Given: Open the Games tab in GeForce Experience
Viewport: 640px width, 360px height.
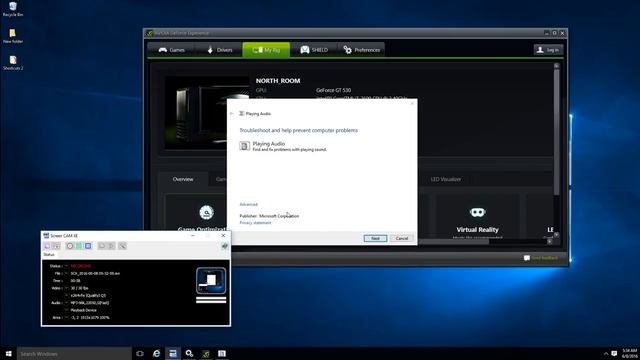Looking at the screenshot, I should tap(171, 50).
